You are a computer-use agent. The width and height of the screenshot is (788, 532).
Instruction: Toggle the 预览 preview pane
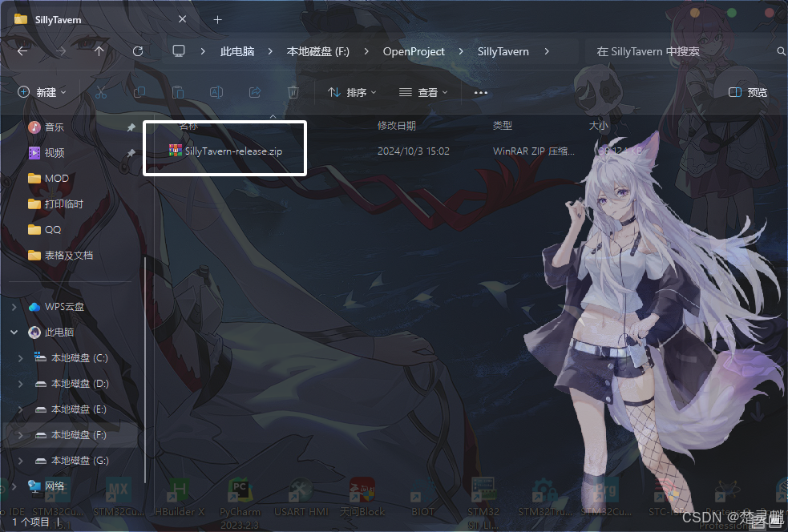click(x=748, y=92)
